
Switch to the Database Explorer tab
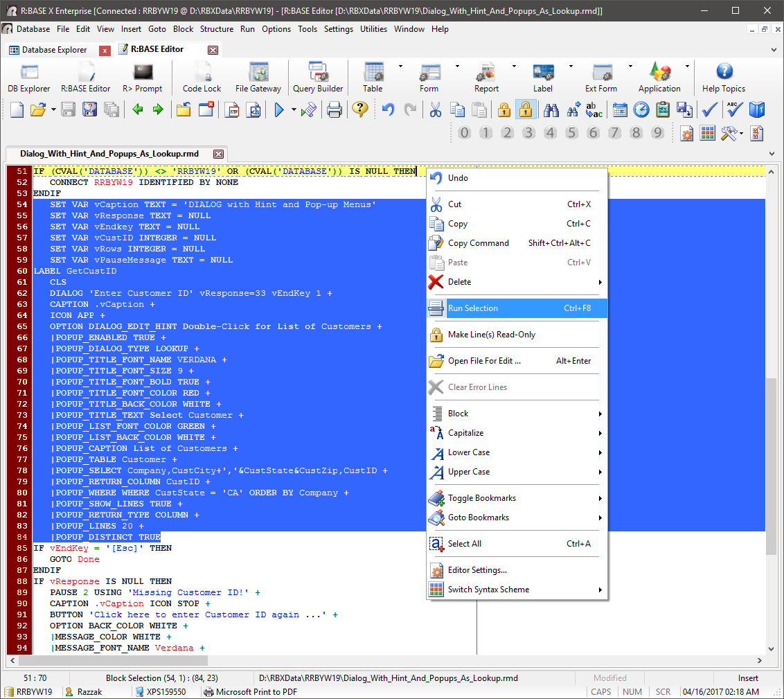[54, 50]
